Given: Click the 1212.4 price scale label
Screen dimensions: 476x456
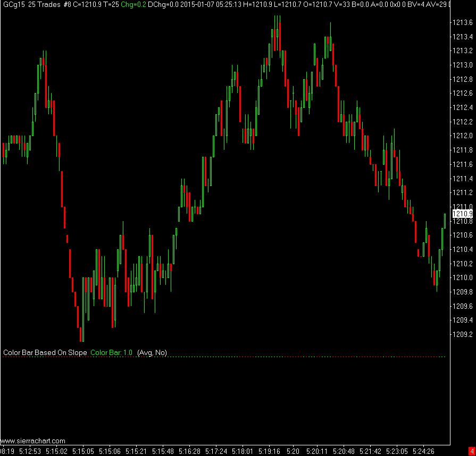Looking at the screenshot, I should (x=463, y=107).
